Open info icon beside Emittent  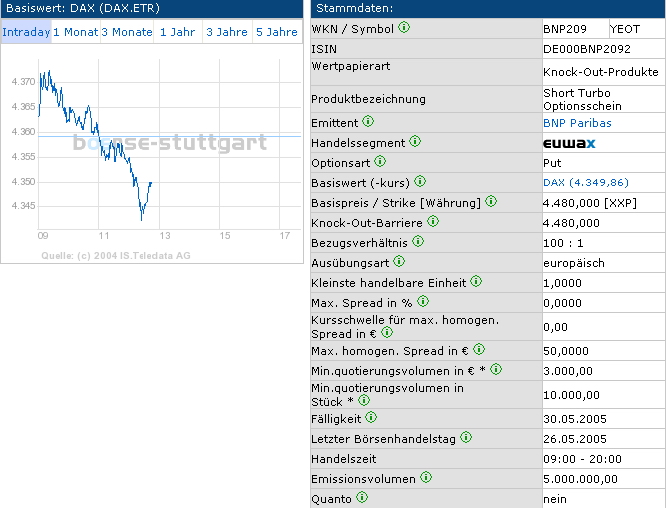click(x=368, y=121)
